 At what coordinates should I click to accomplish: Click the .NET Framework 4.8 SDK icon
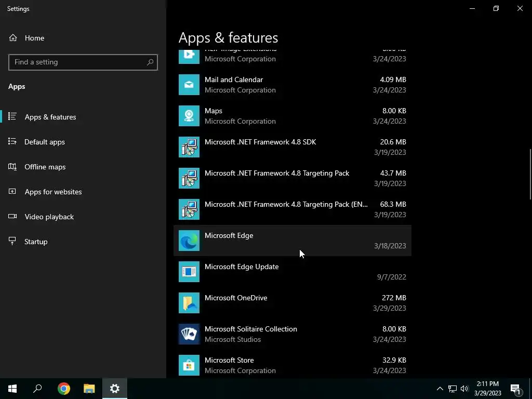tap(189, 147)
